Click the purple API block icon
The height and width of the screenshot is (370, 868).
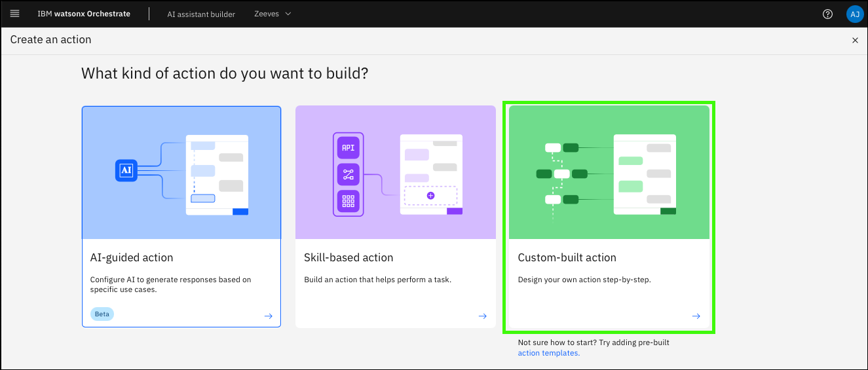pyautogui.click(x=348, y=148)
